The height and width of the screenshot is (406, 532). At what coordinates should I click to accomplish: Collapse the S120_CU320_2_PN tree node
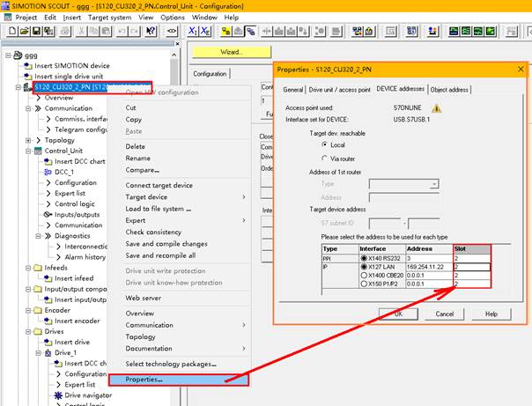(x=19, y=87)
